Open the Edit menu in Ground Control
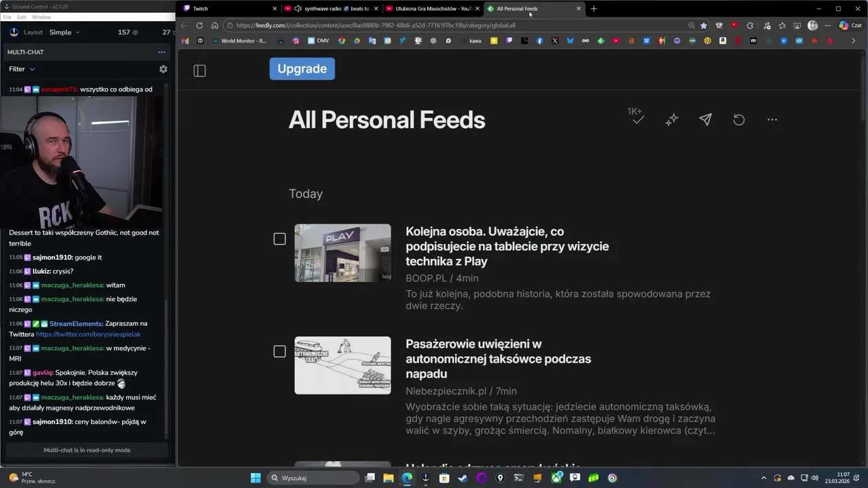The width and height of the screenshot is (868, 488). [22, 17]
